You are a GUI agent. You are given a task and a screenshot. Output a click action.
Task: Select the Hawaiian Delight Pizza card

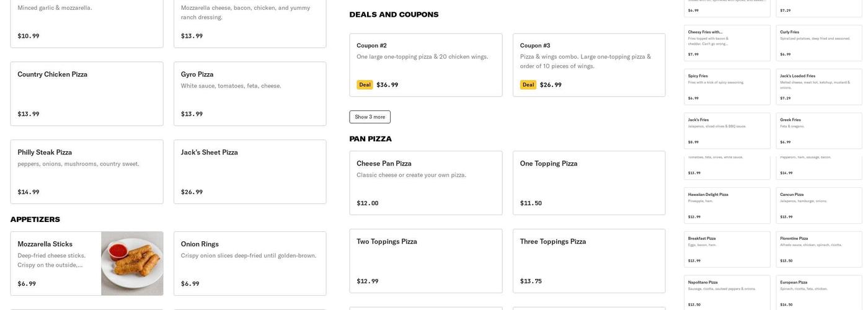[727, 205]
